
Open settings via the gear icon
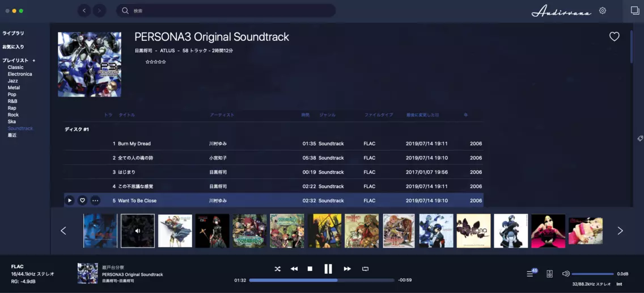pos(603,11)
